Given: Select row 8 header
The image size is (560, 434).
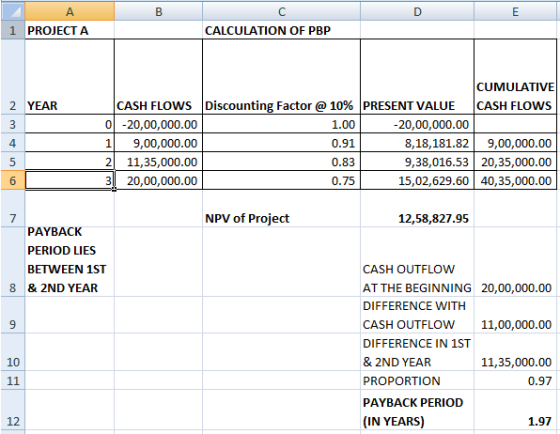Looking at the screenshot, I should tap(12, 261).
